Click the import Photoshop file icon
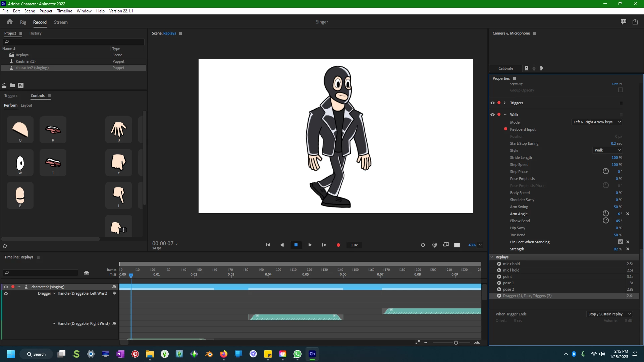Viewport: 644px width, 362px height. click(x=21, y=85)
